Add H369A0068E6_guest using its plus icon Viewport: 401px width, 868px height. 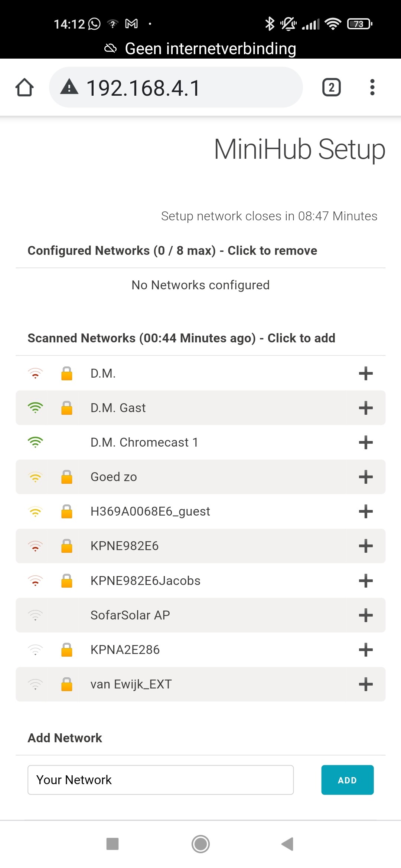pyautogui.click(x=366, y=511)
